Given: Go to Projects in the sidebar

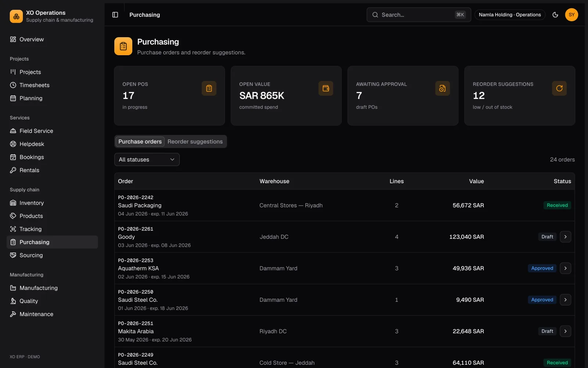Looking at the screenshot, I should click(52, 72).
